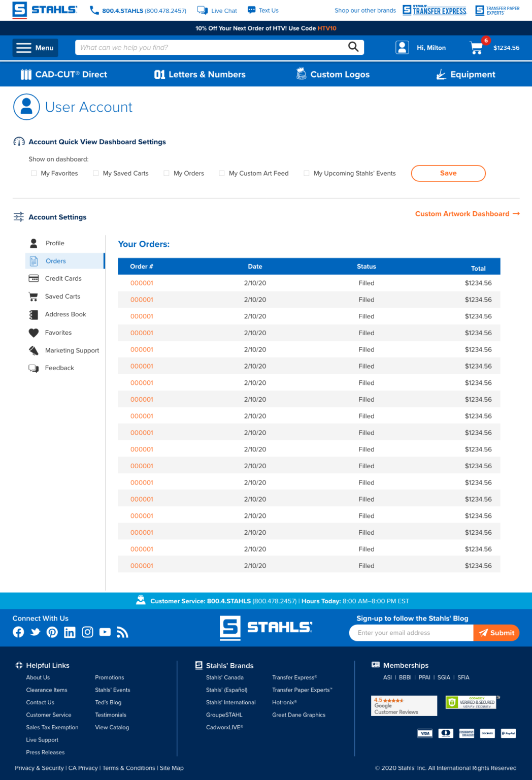Start a Live Chat session
Viewport: 532px width, 780px height.
(x=217, y=11)
